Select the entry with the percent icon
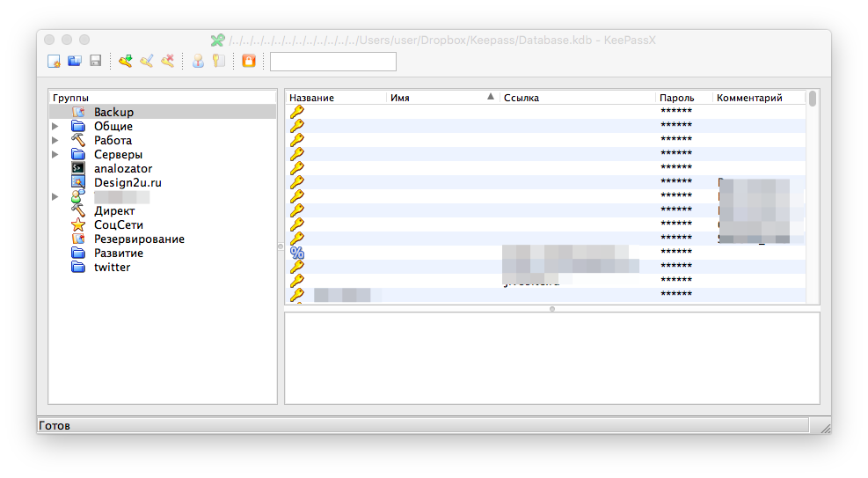The height and width of the screenshot is (478, 868). [546, 253]
